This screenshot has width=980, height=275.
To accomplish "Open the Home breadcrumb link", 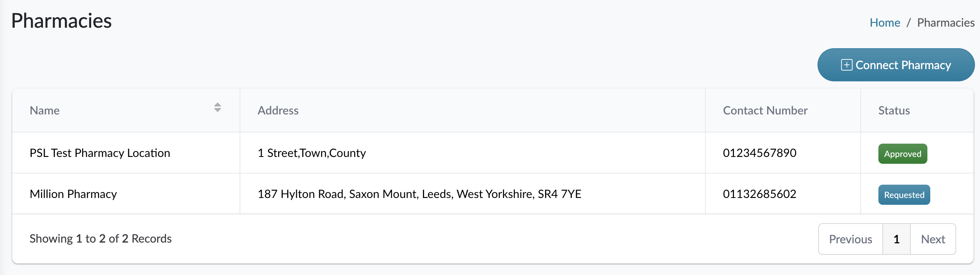I will pyautogui.click(x=885, y=23).
